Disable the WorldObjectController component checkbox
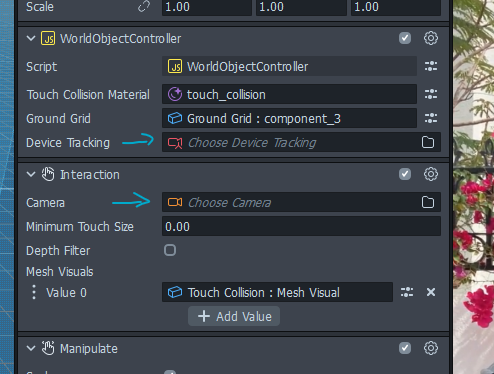 point(405,38)
